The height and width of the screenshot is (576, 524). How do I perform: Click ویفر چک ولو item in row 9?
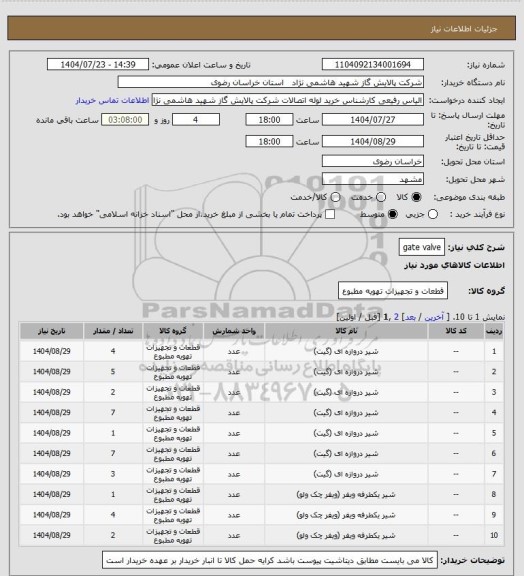pyautogui.click(x=346, y=515)
